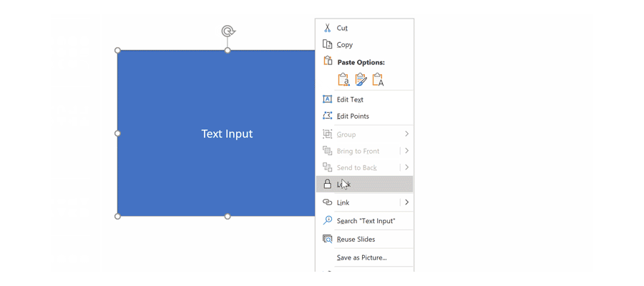Open the Link submenu arrow

click(x=406, y=202)
